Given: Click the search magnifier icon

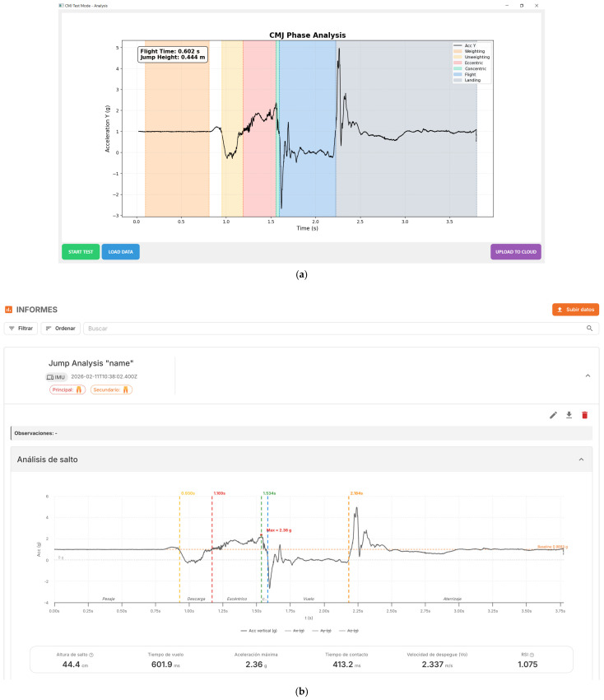Looking at the screenshot, I should (x=589, y=328).
